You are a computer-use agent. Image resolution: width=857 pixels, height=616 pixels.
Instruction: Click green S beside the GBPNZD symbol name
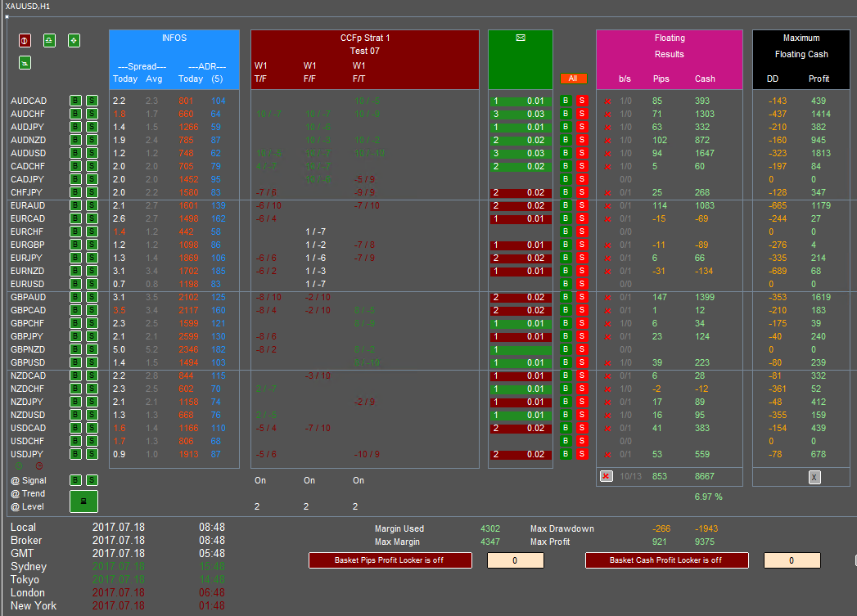pyautogui.click(x=92, y=349)
